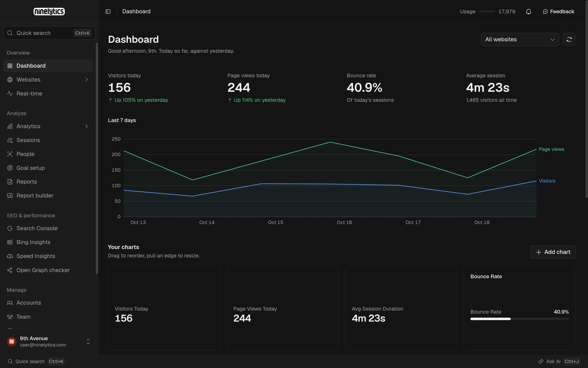Click the Page views chart legend
This screenshot has width=588, height=368.
(x=551, y=149)
